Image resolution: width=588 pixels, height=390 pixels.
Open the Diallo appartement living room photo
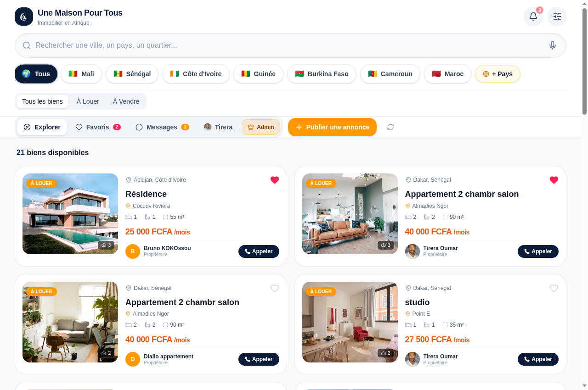pyautogui.click(x=70, y=322)
